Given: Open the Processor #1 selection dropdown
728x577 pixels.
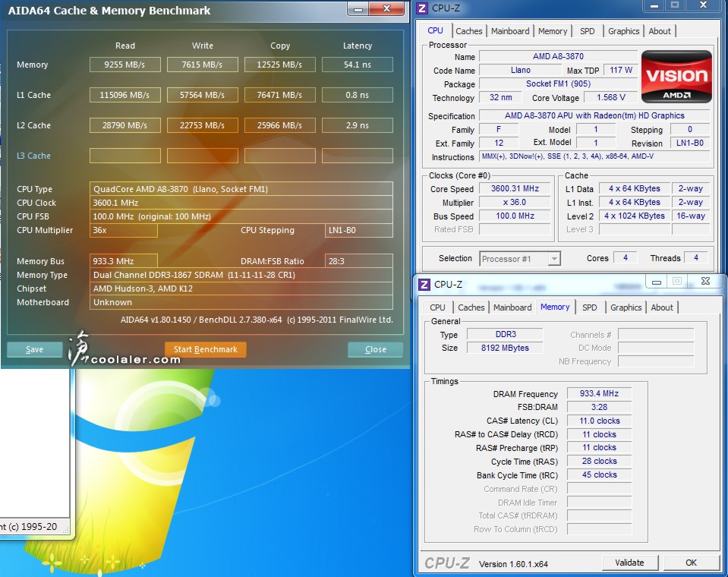Looking at the screenshot, I should coord(520,259).
